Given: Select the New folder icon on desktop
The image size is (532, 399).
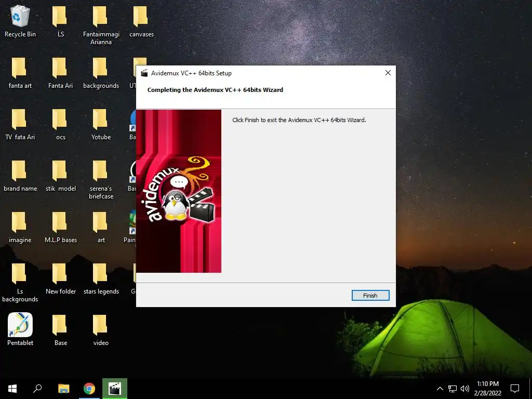Looking at the screenshot, I should 60,279.
